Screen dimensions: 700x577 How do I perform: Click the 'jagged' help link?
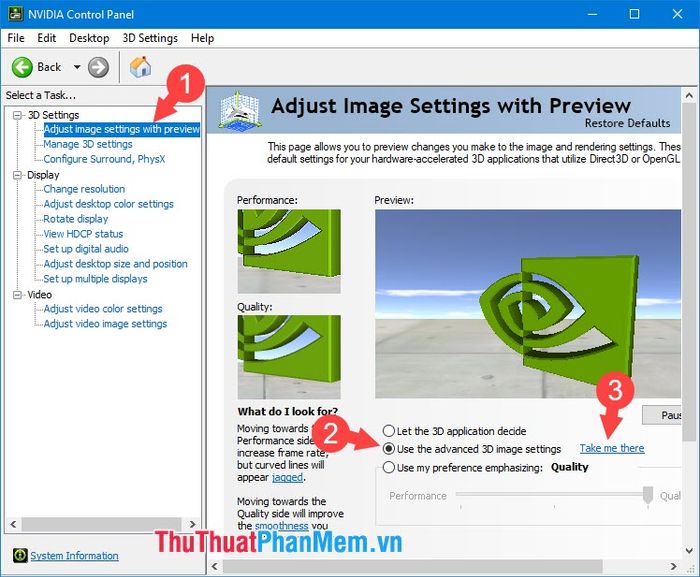(x=288, y=477)
